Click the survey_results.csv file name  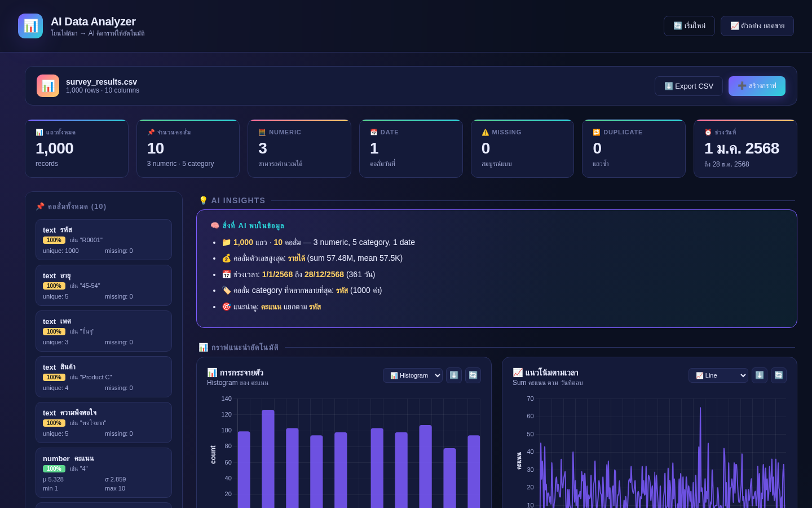click(x=101, y=82)
